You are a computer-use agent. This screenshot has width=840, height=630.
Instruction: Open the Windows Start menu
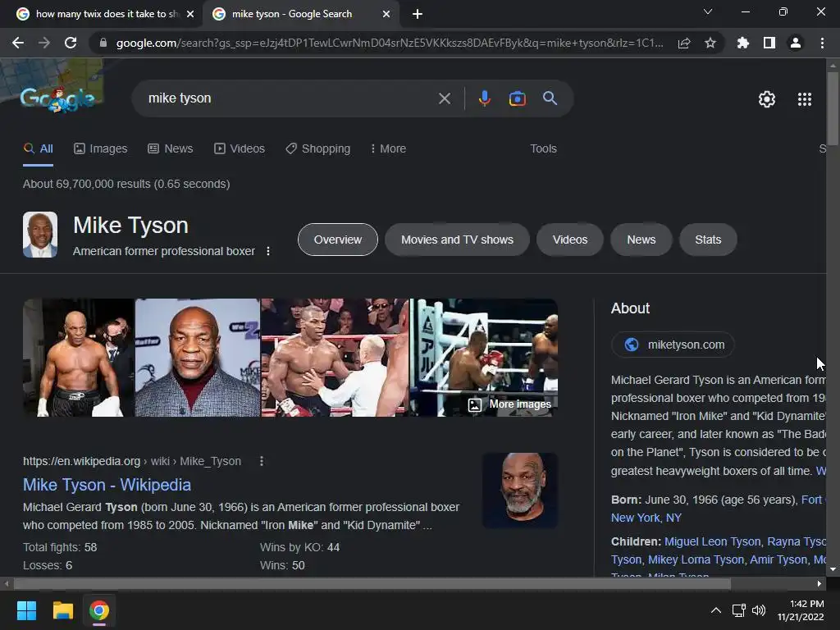pos(26,610)
